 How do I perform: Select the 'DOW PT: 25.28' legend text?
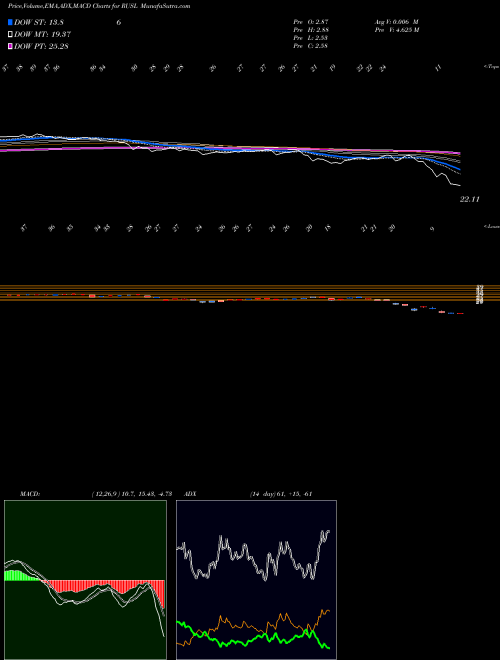[x=42, y=46]
